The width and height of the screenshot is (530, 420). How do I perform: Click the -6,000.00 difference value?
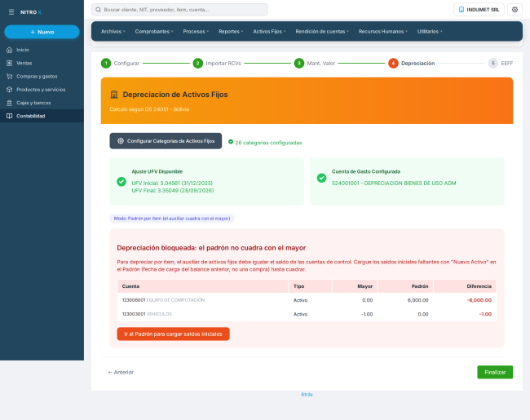click(479, 300)
